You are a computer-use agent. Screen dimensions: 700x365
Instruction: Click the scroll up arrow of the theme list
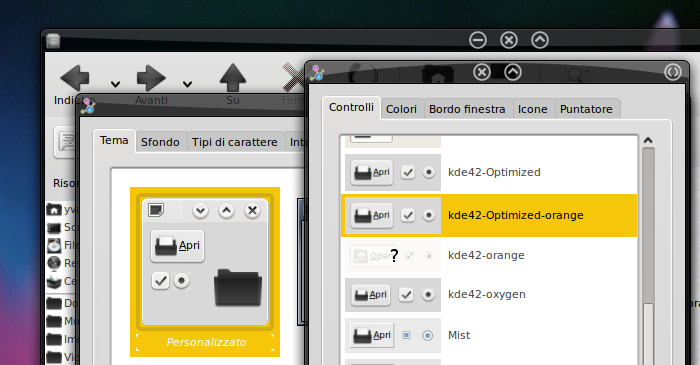click(648, 140)
